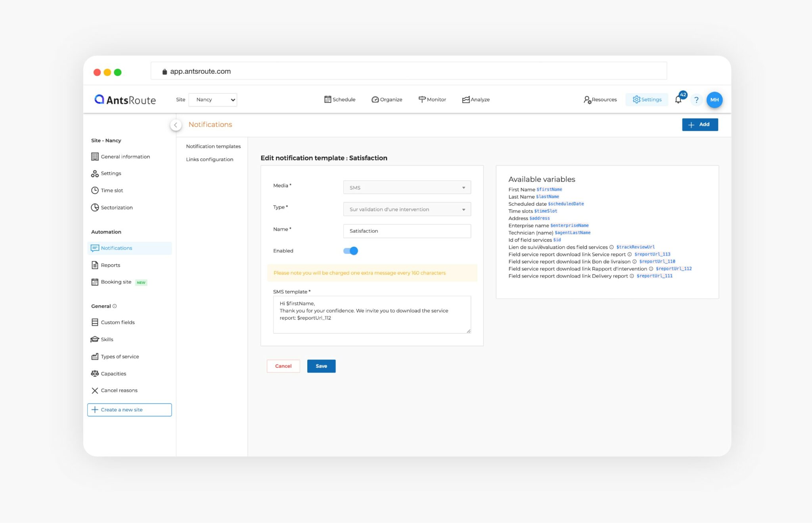Click Create a new site
The width and height of the screenshot is (812, 523).
pos(129,410)
